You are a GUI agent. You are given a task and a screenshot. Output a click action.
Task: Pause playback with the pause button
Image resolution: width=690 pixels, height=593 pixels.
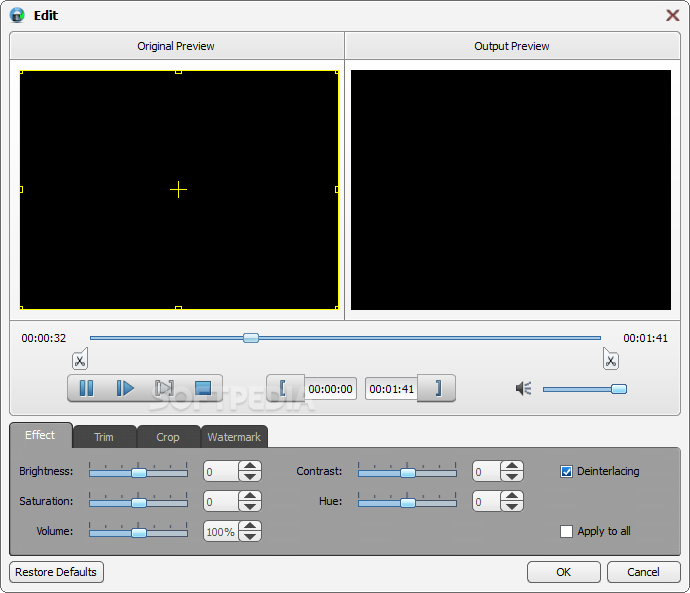(86, 388)
